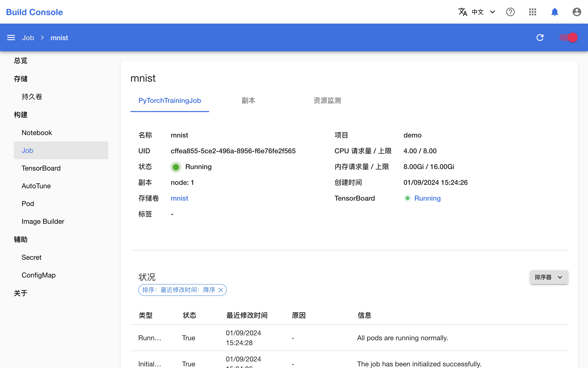
Task: Open Notebook in the sidebar
Action: [37, 133]
